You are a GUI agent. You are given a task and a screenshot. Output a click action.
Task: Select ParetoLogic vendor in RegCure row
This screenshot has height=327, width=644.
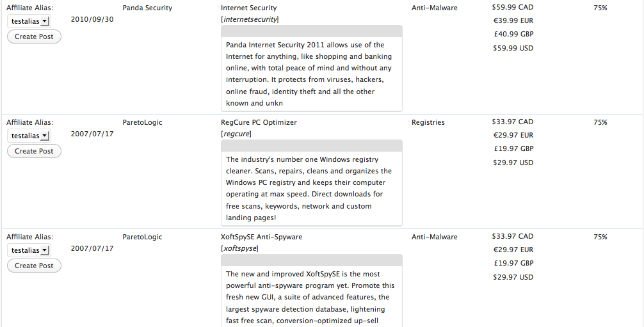[x=142, y=122]
